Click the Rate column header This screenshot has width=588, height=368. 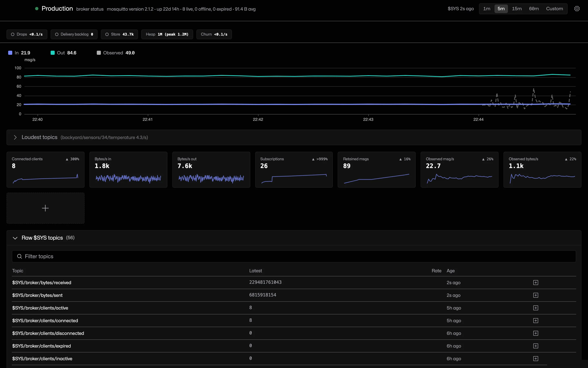pyautogui.click(x=436, y=271)
